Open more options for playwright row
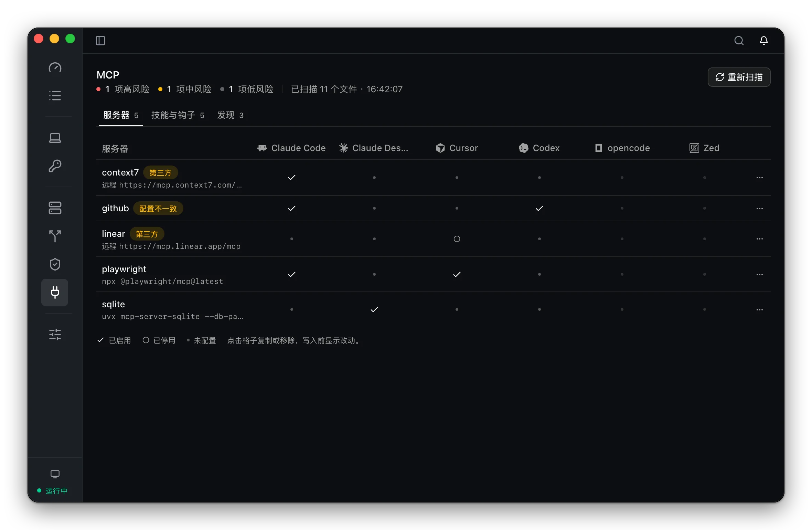Viewport: 812px width, 530px height. [x=760, y=274]
